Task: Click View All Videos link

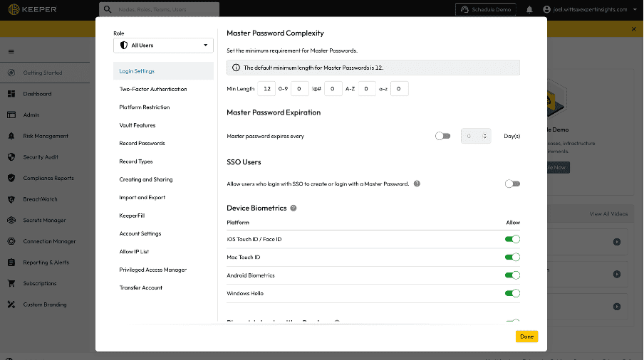Action: 608,213
